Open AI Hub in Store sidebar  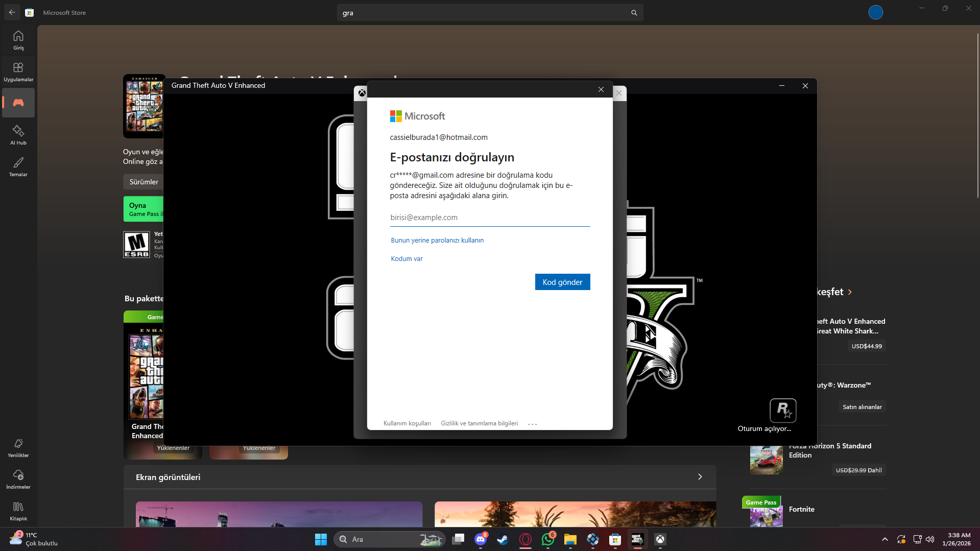(18, 135)
